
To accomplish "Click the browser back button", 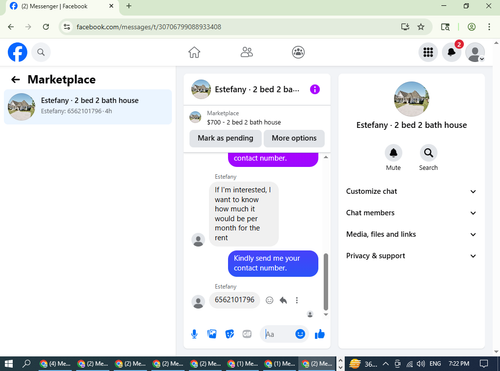I will pos(11,27).
